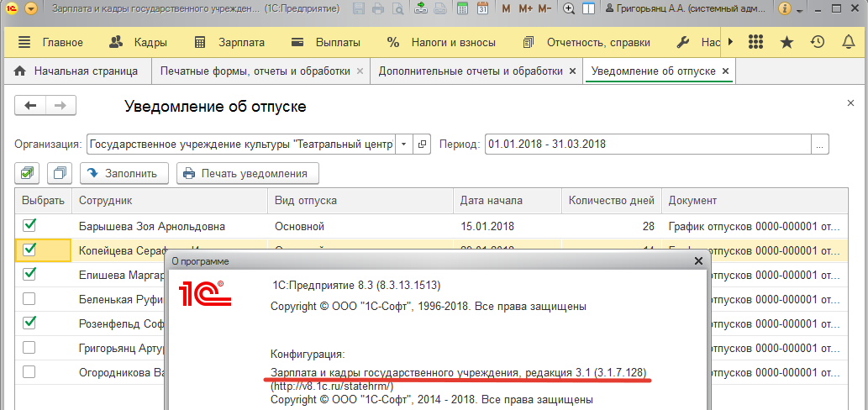Click http://v8.1c.ru/statehrm/ link text

coord(332,386)
